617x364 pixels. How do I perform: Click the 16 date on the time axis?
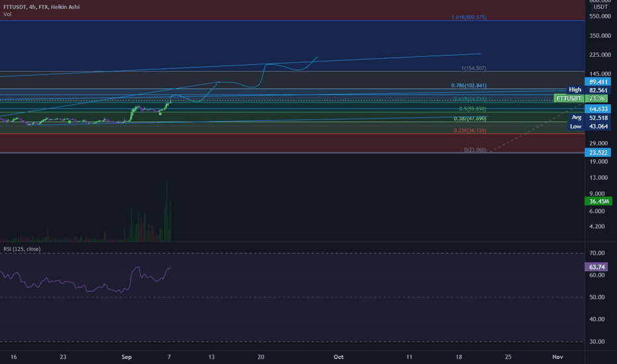(14, 357)
